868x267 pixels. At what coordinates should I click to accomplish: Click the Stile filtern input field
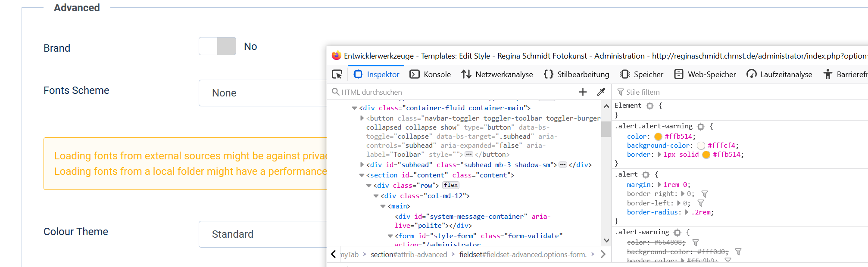[741, 92]
